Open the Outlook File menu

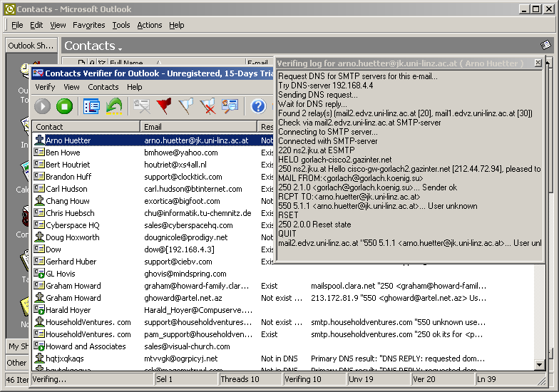tap(17, 25)
